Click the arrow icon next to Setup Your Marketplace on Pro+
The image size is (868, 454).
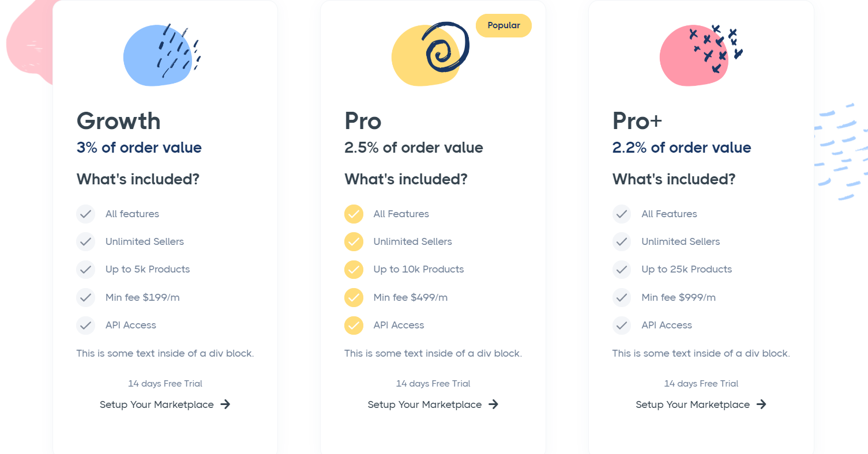point(762,404)
